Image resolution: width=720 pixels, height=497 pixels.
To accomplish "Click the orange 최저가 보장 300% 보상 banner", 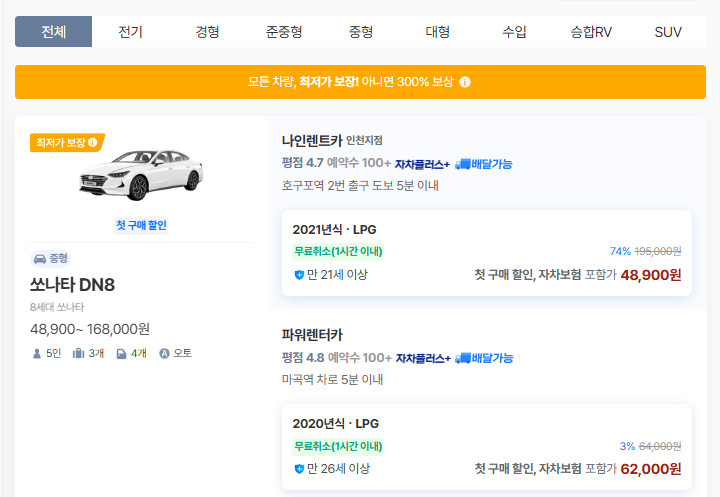I will (x=360, y=82).
